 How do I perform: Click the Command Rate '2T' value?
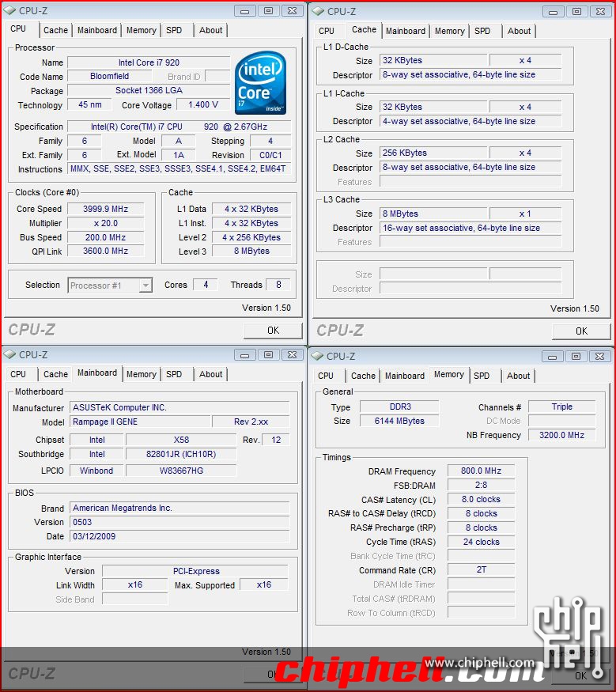(481, 569)
